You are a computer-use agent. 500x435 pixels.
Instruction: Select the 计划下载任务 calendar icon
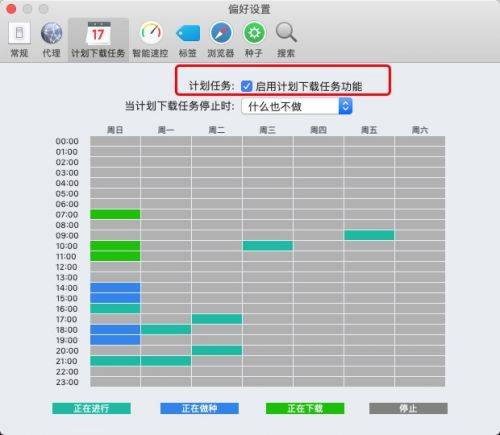tap(98, 33)
